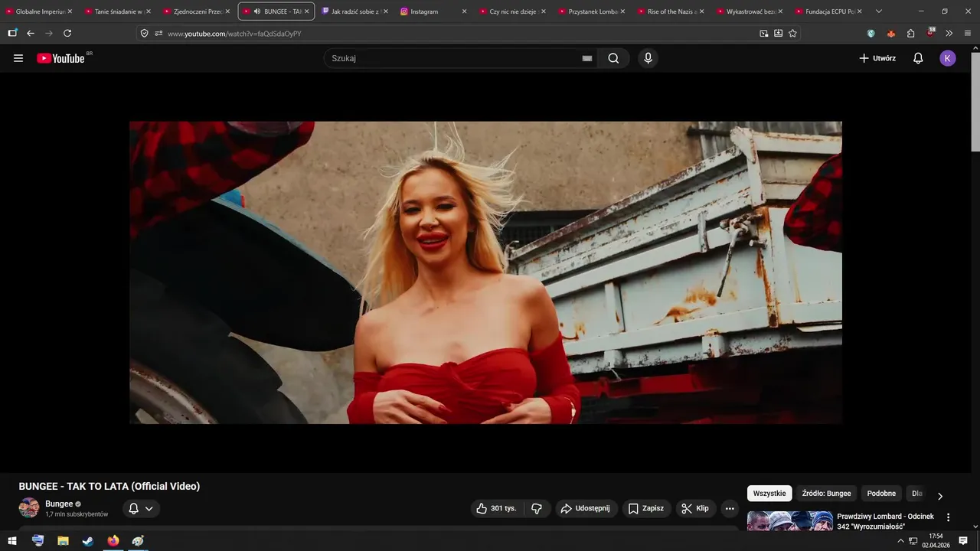Viewport: 980px width, 551px height.
Task: Open Prawdziwy Lombard video thumbnail
Action: 790,521
